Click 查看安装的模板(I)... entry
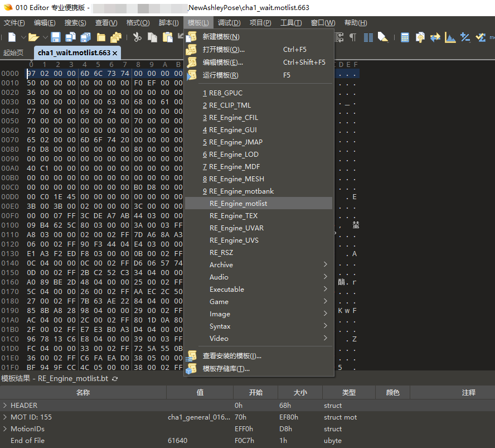The width and height of the screenshot is (495, 448). (258, 356)
